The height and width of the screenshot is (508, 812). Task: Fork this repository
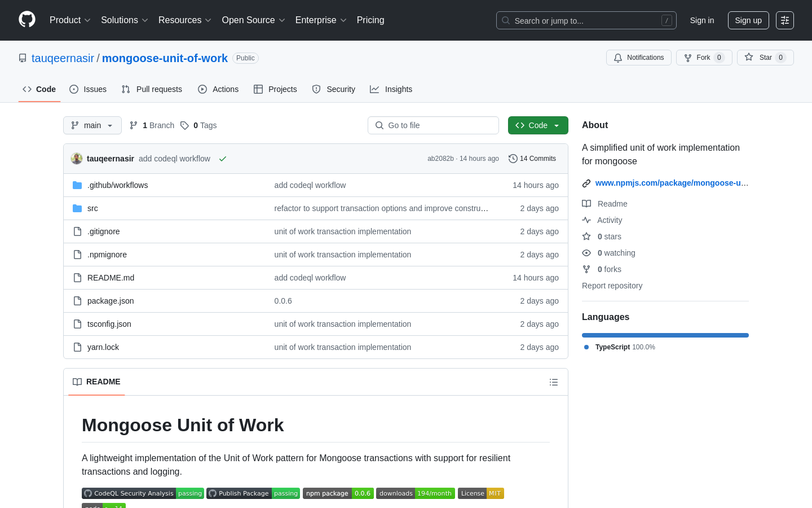click(704, 58)
